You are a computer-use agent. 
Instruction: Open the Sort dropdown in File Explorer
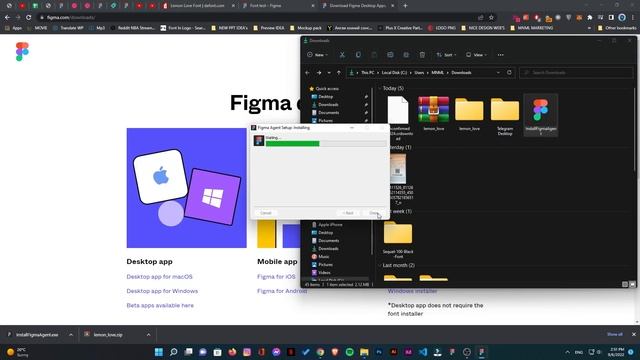click(x=446, y=55)
